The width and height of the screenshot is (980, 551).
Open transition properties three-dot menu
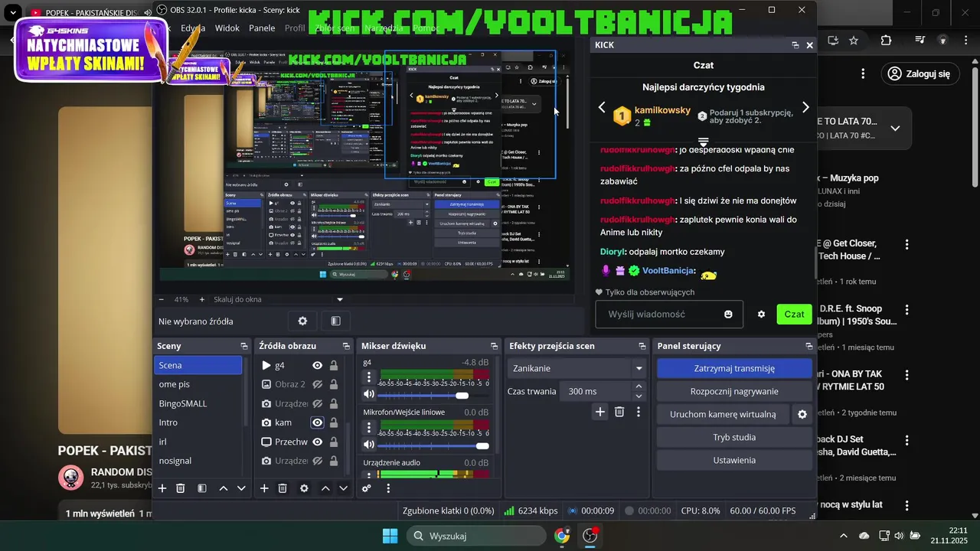(x=639, y=412)
